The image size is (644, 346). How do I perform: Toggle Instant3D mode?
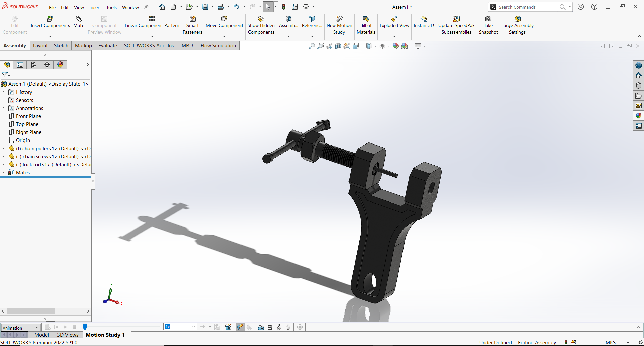coord(424,22)
